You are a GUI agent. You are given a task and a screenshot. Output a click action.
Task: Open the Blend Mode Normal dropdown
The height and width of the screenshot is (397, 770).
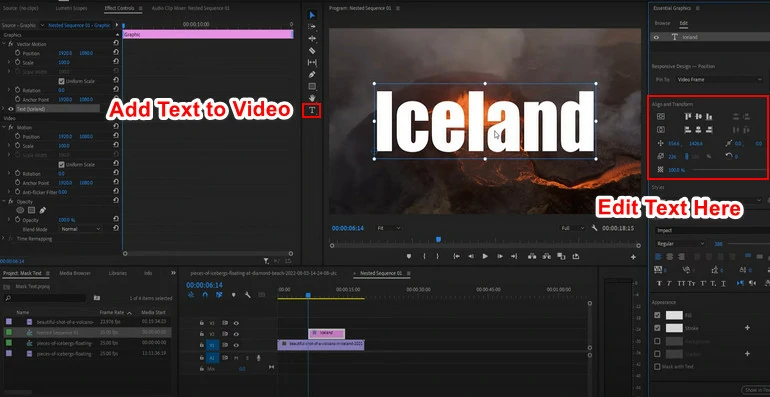[x=81, y=229]
